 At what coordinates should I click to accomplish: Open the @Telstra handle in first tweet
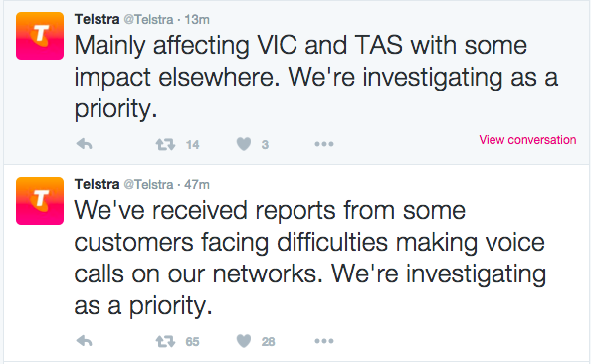pos(148,19)
